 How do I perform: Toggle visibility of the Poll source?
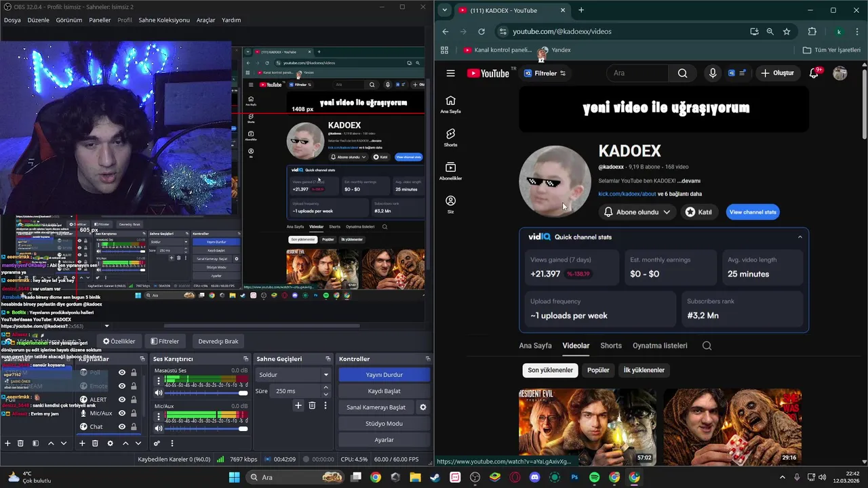click(122, 373)
